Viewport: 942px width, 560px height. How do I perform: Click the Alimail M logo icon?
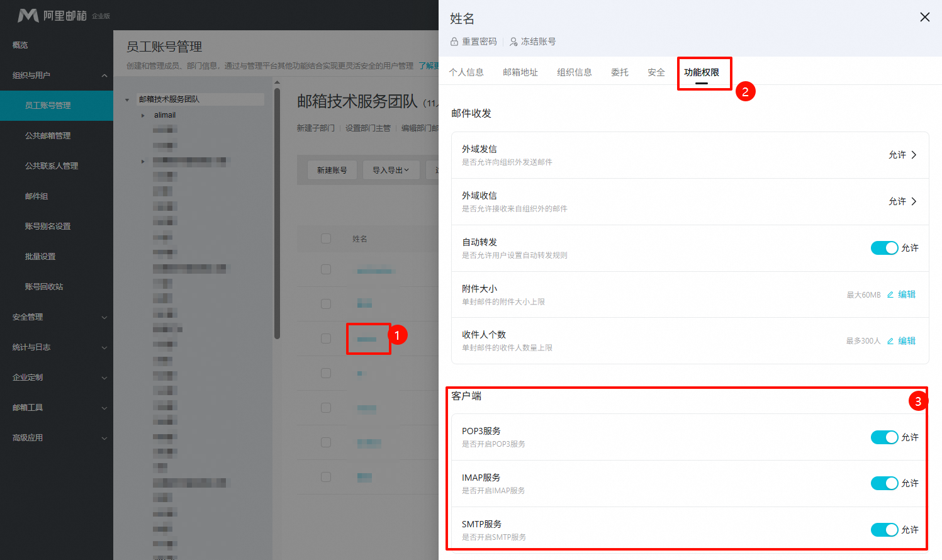28,15
